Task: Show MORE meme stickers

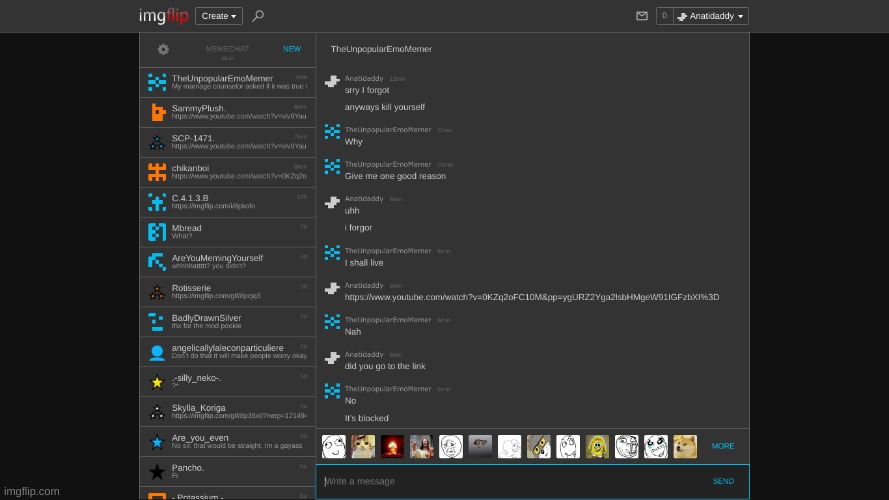Action: pos(723,446)
